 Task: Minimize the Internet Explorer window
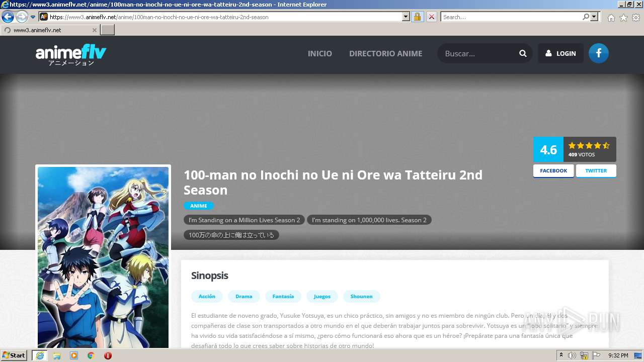621,5
